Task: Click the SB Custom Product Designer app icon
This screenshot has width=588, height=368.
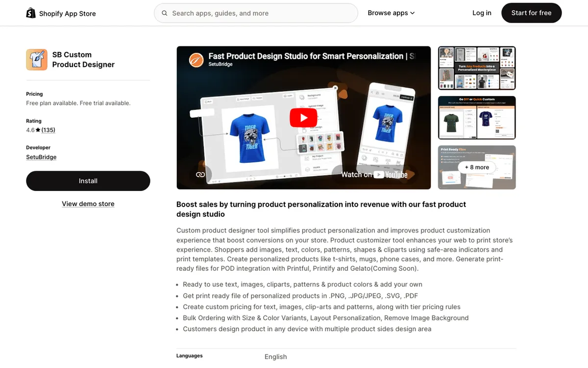Action: (x=37, y=59)
